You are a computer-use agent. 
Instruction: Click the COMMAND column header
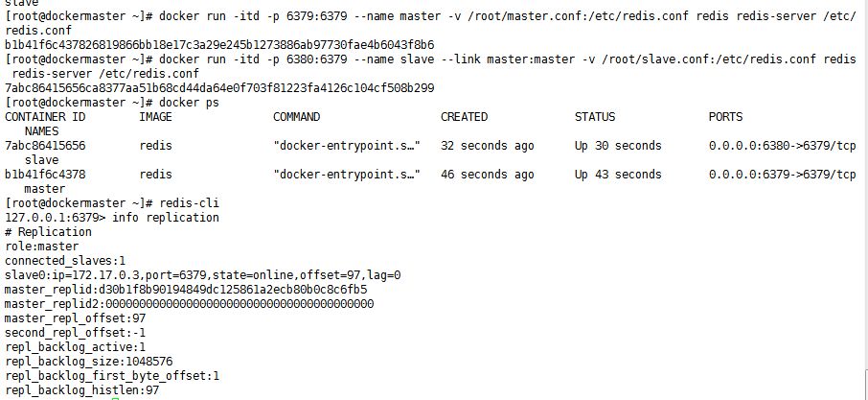click(297, 117)
